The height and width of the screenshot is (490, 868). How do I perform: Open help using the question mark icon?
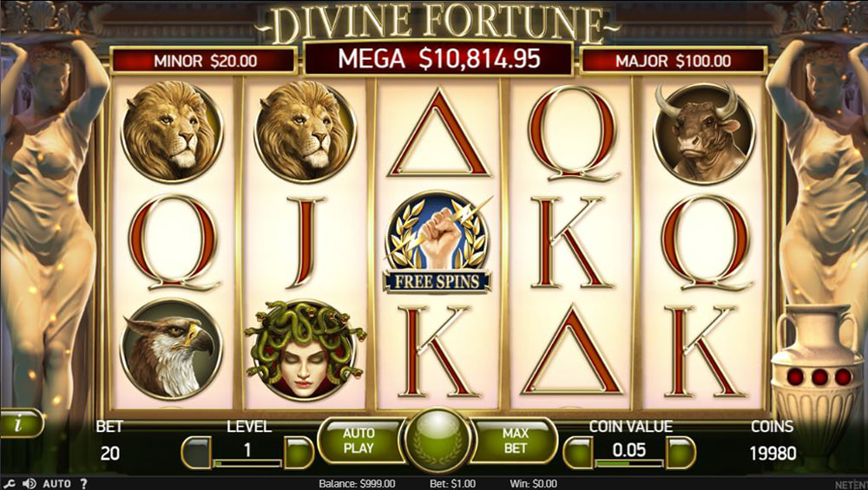pos(83,483)
